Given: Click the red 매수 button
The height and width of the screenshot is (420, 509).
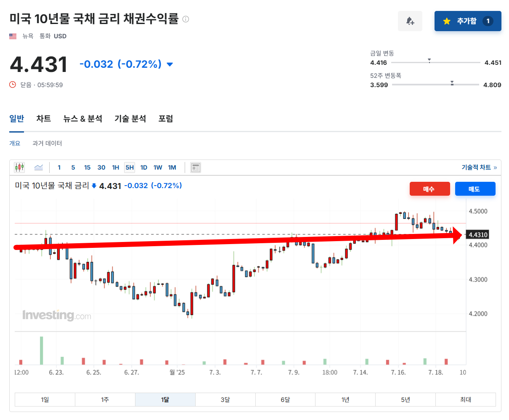Looking at the screenshot, I should pos(429,189).
